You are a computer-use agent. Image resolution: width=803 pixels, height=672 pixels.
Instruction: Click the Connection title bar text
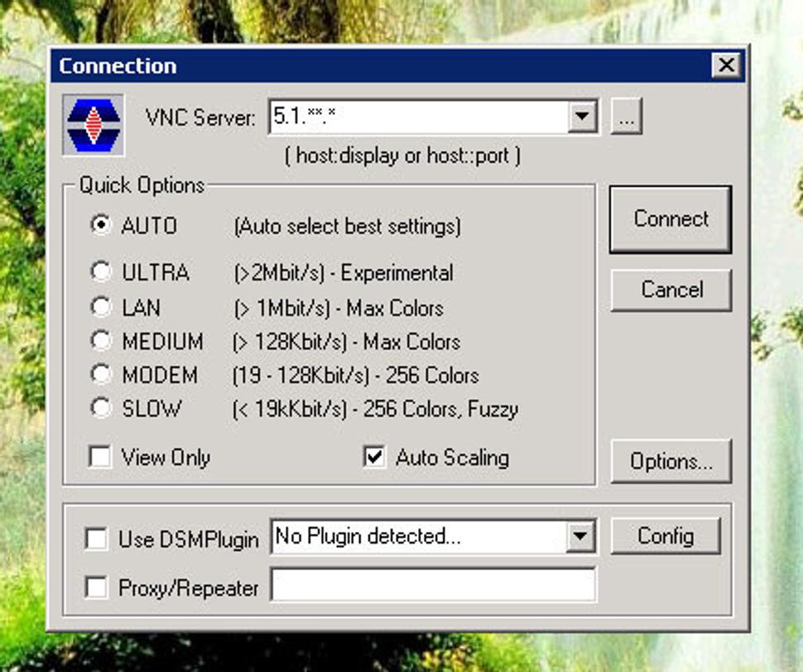click(x=118, y=66)
